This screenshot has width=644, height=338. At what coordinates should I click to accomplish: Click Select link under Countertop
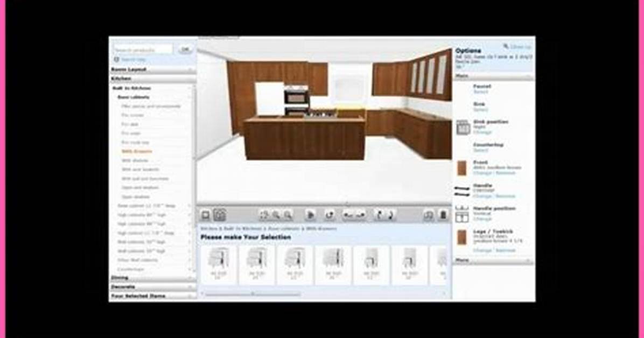pyautogui.click(x=480, y=150)
